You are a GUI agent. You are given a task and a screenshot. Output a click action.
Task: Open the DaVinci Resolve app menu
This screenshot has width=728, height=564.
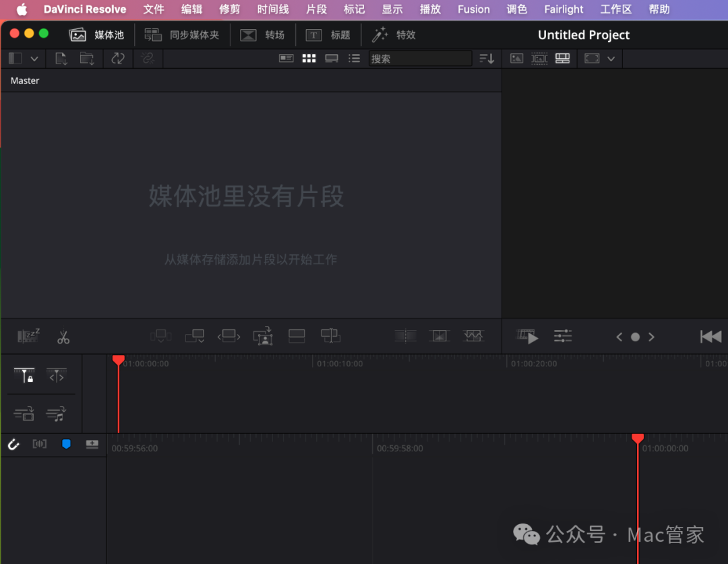tap(85, 9)
